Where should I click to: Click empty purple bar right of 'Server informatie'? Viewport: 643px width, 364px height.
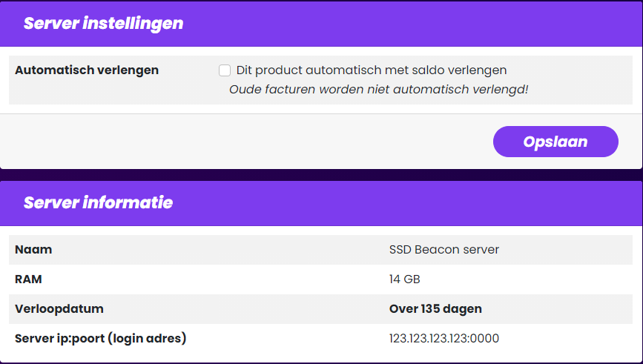(x=415, y=202)
